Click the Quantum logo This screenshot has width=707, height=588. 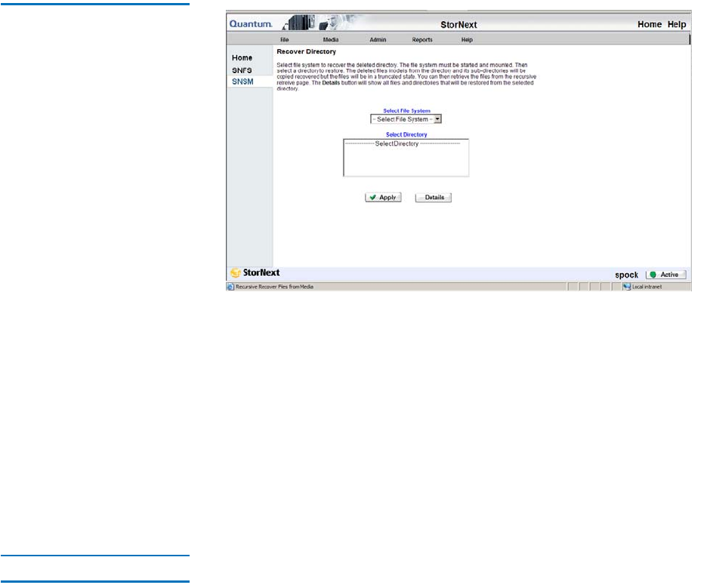pos(251,24)
